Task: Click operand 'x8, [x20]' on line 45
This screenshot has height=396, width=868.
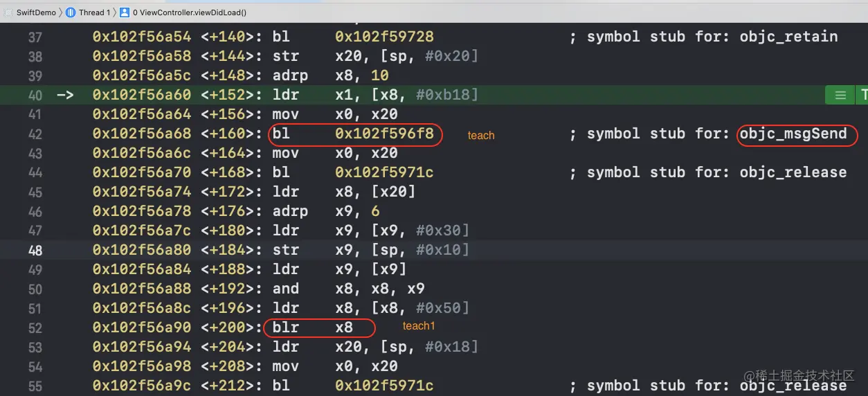Action: (x=375, y=192)
